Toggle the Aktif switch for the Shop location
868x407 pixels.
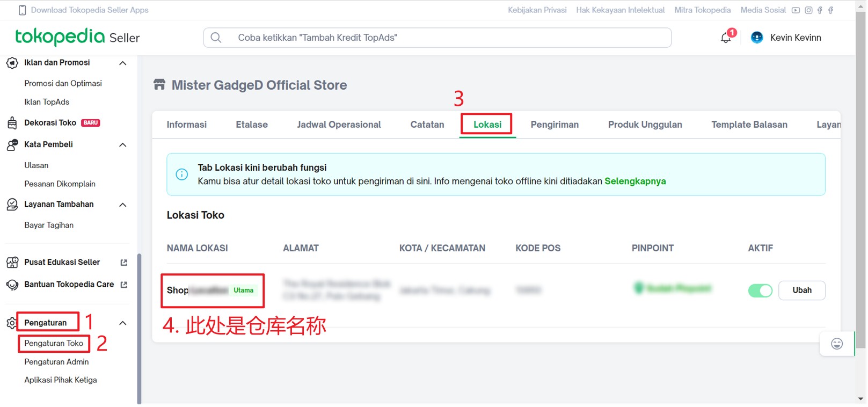(x=760, y=290)
